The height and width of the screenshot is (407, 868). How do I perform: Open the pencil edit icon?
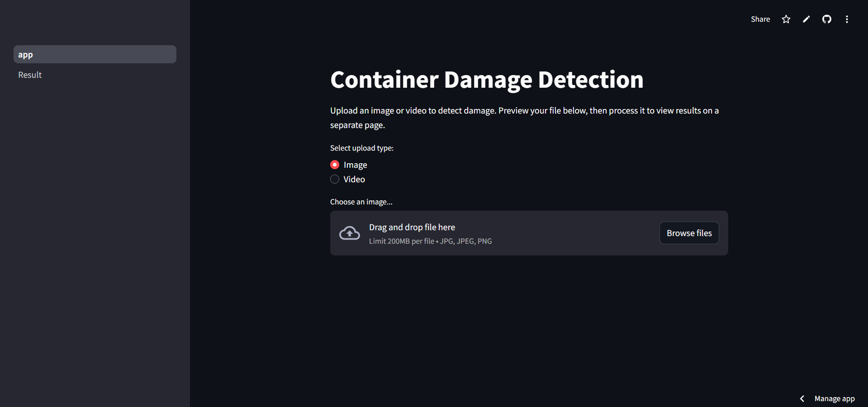pyautogui.click(x=806, y=19)
